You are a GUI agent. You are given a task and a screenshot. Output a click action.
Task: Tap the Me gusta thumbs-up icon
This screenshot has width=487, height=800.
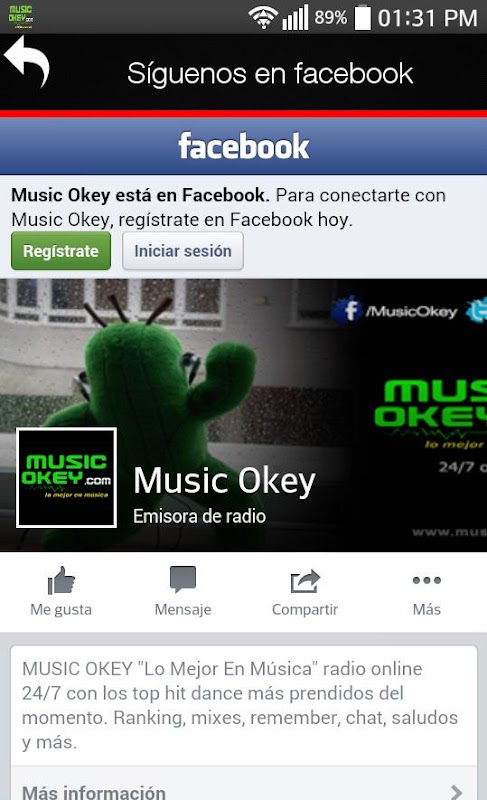point(61,581)
